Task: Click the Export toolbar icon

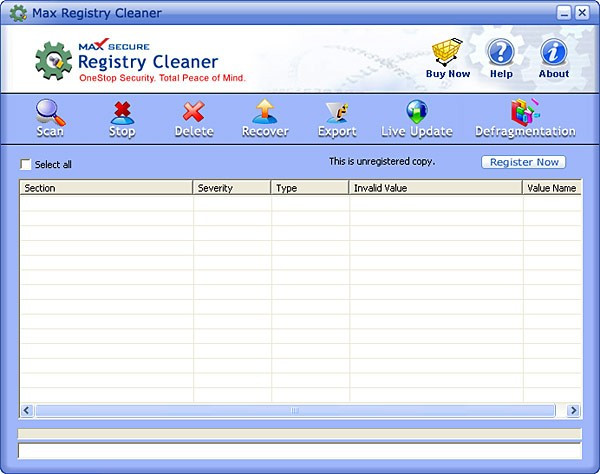Action: pyautogui.click(x=337, y=118)
